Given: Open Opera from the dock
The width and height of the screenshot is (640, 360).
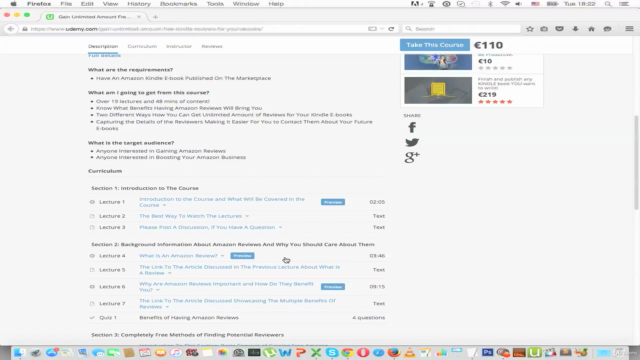Looking at the screenshot, I should (x=363, y=352).
